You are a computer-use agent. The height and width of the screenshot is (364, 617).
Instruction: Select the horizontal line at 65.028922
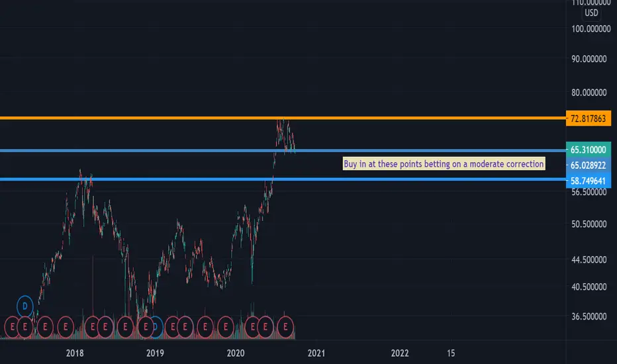pos(283,151)
